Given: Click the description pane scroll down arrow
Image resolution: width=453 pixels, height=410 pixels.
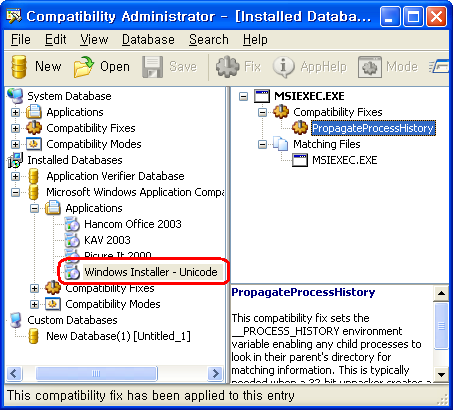Looking at the screenshot, I should point(441,375).
